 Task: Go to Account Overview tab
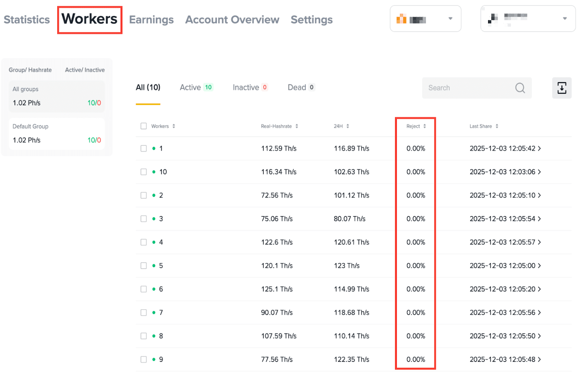coord(232,19)
